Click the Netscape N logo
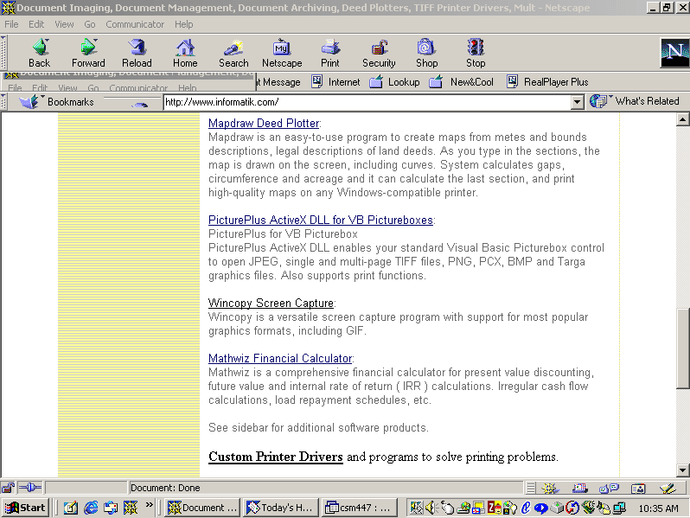Viewport: 690px width, 518px height. tap(675, 53)
